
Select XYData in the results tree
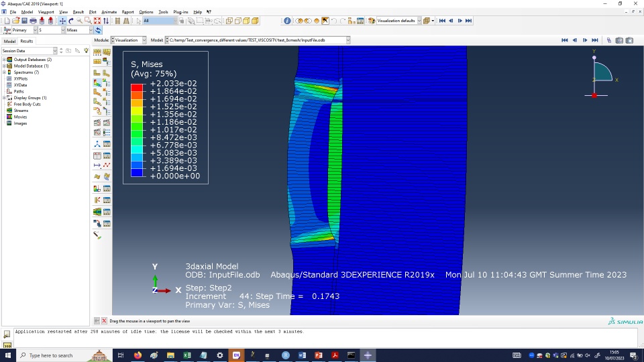(20, 85)
